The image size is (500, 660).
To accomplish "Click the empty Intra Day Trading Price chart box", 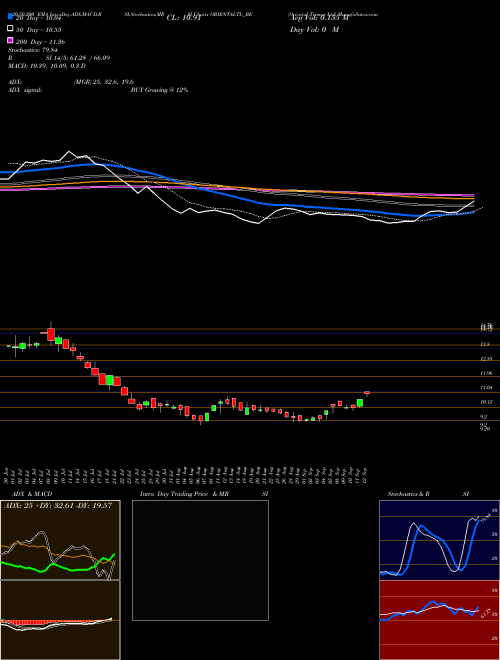I will 200,560.
